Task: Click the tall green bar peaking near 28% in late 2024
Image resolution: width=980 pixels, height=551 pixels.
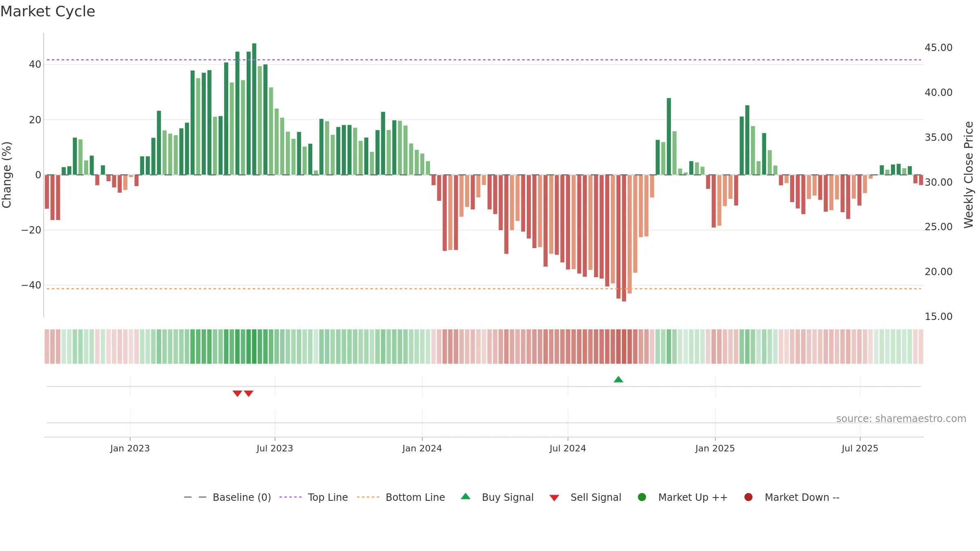Action: click(x=669, y=136)
